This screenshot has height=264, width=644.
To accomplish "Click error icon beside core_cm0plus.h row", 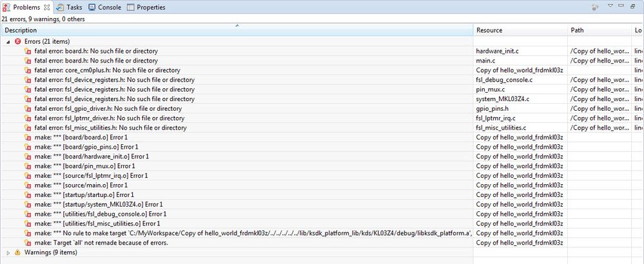I will [x=28, y=71].
